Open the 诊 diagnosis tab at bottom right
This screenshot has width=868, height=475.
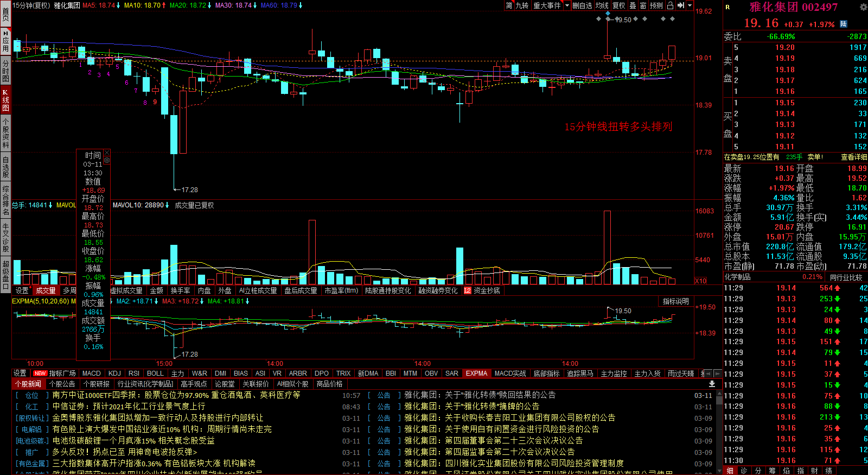[744, 471]
